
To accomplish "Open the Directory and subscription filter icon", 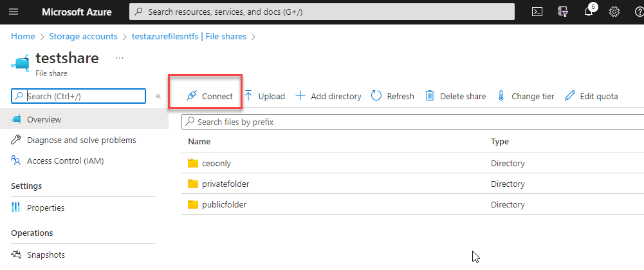I will [x=563, y=12].
